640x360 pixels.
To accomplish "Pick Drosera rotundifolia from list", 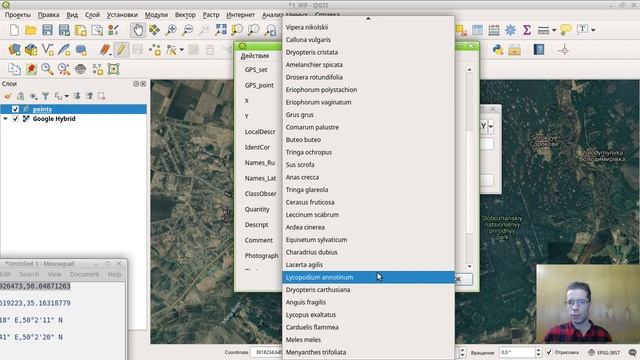I will click(368, 77).
